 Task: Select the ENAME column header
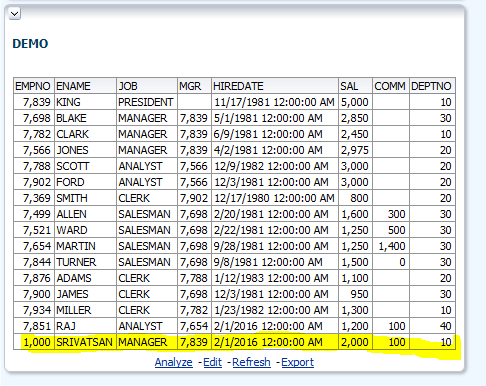click(85, 86)
